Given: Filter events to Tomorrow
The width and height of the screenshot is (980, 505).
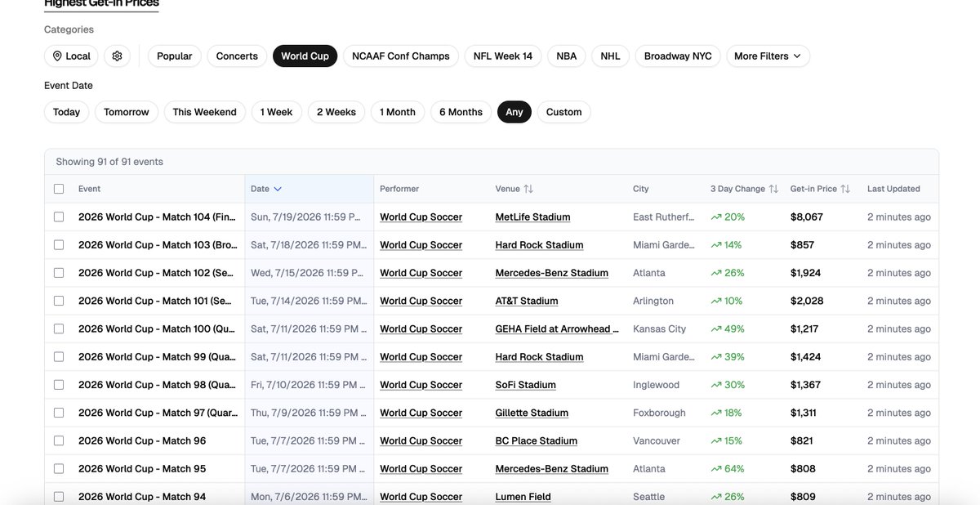Looking at the screenshot, I should click(127, 112).
